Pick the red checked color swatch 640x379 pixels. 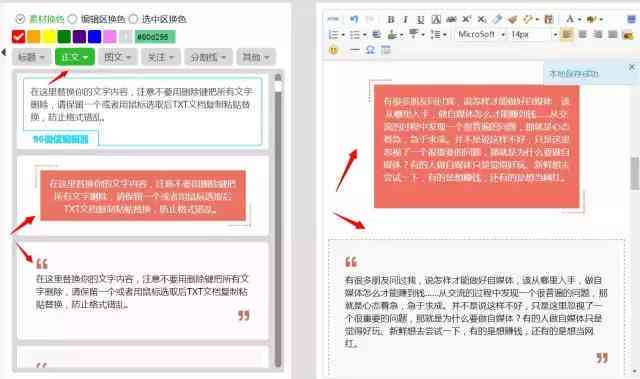coord(18,37)
